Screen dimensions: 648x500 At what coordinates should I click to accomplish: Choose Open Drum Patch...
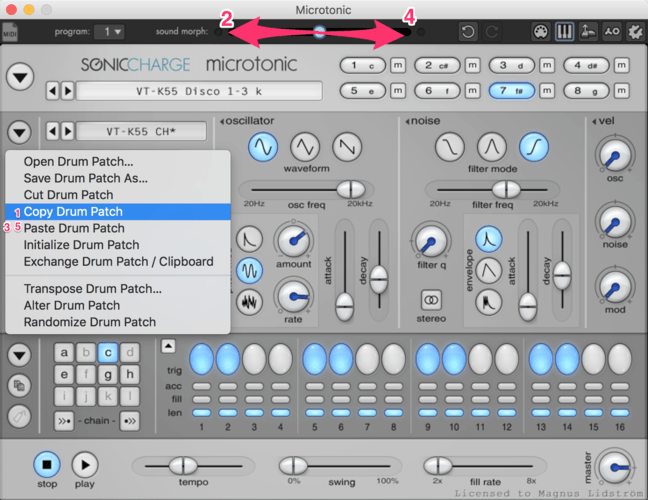118,162
